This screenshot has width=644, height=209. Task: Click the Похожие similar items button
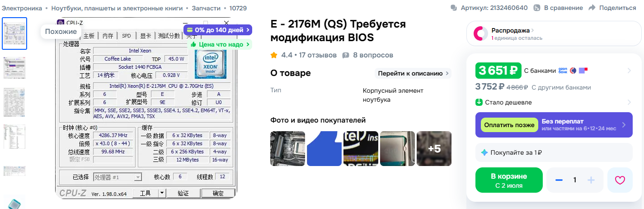point(61,31)
